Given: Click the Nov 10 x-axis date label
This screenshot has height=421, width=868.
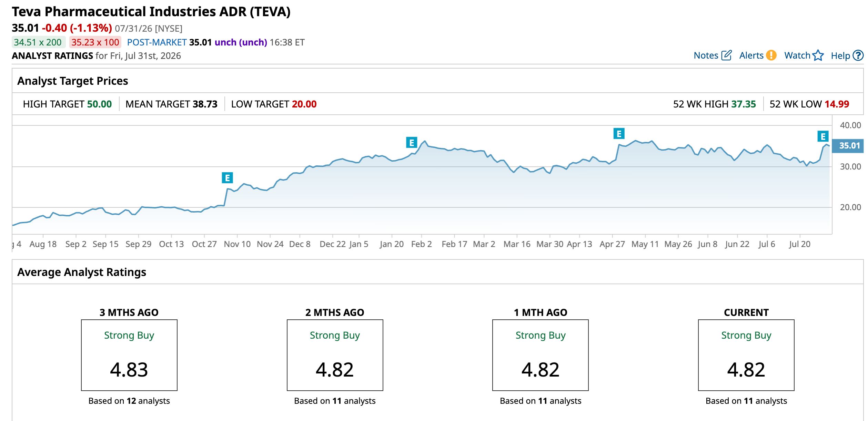Looking at the screenshot, I should click(237, 244).
